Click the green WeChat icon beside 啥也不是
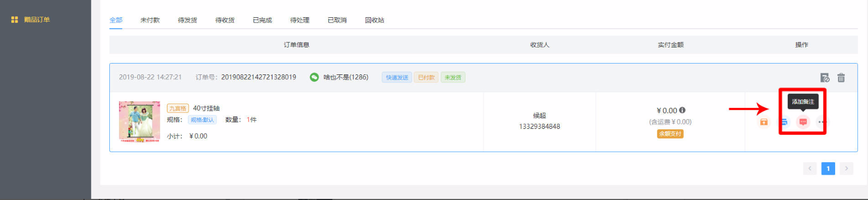The width and height of the screenshot is (868, 200). [x=314, y=77]
